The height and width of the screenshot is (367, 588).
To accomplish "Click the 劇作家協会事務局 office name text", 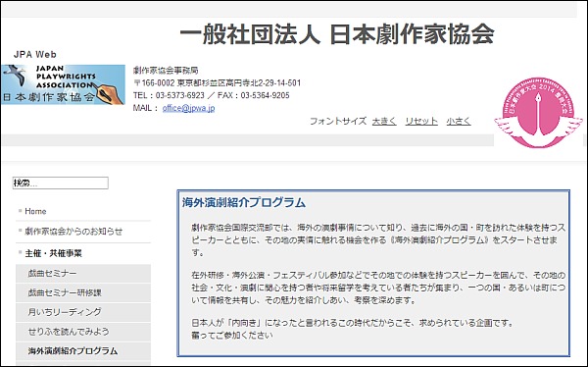I will click(166, 71).
